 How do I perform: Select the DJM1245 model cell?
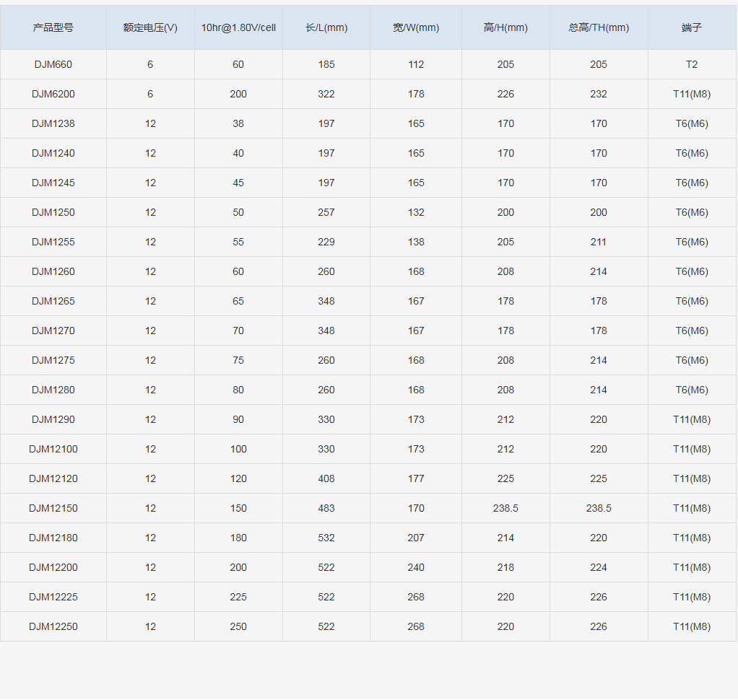(53, 183)
